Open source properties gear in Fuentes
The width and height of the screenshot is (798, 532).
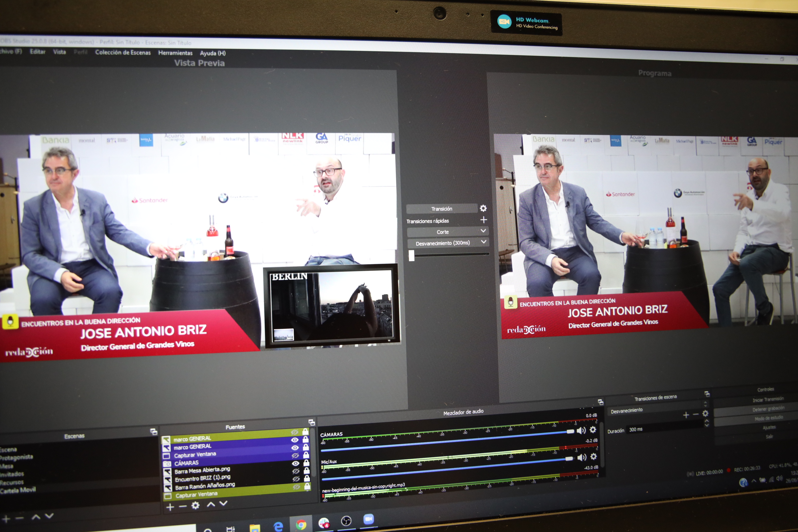[196, 505]
